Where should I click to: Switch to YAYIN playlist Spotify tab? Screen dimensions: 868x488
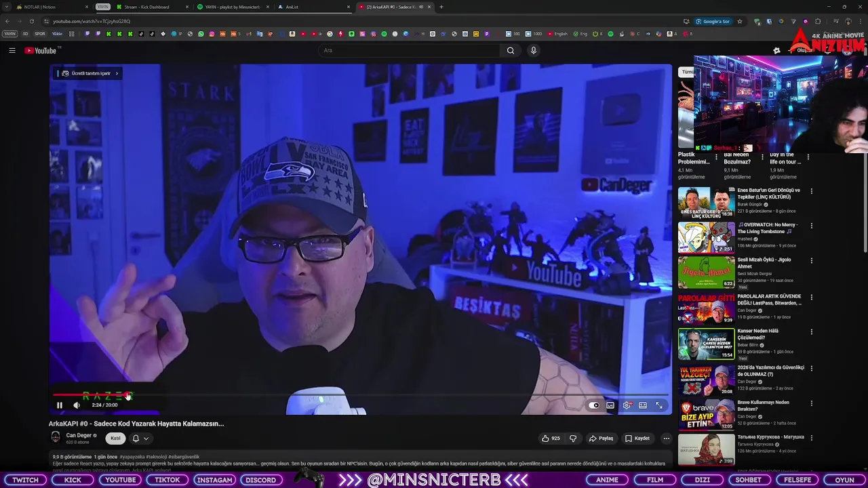(232, 7)
